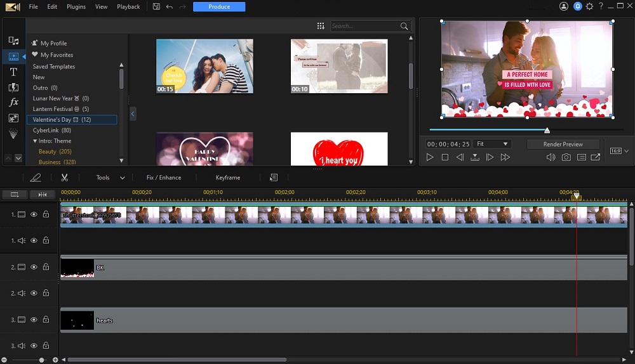
Task: Click the room sidebar up arrow
Action: [x=8, y=158]
